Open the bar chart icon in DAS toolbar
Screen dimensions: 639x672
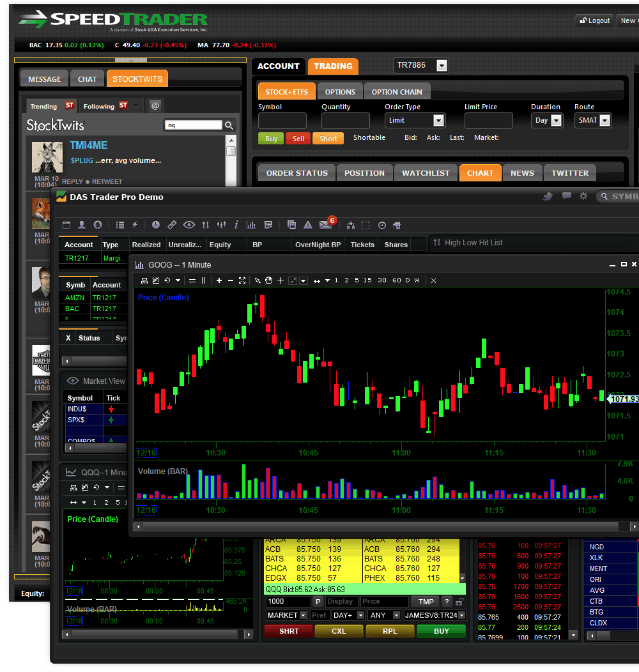click(251, 225)
